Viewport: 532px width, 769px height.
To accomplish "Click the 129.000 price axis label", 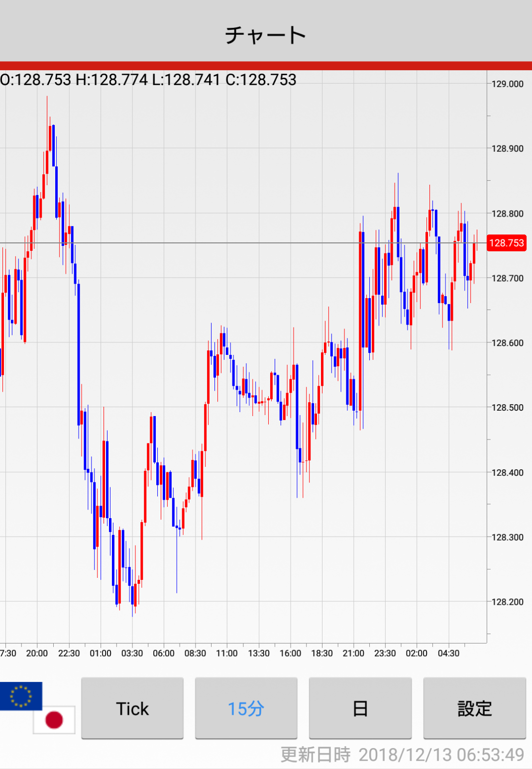I will [507, 84].
